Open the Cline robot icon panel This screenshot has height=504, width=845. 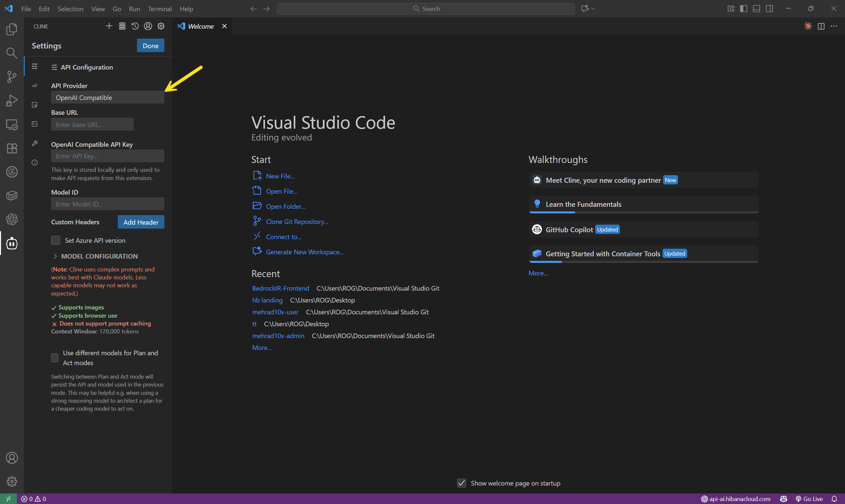pyautogui.click(x=12, y=243)
